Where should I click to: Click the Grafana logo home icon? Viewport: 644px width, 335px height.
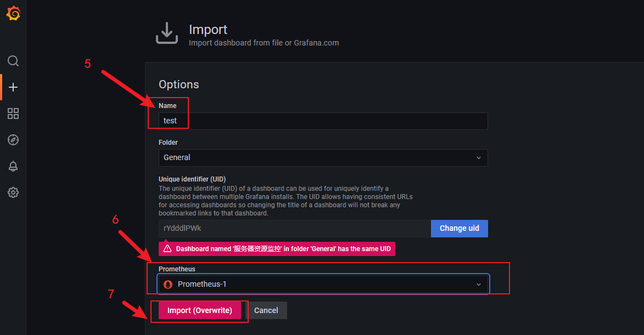point(13,14)
